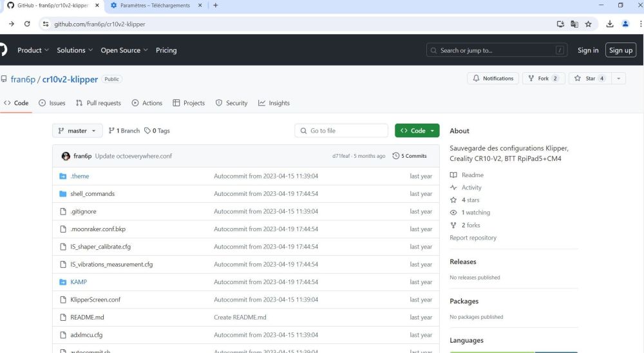Click the Fork button

point(544,79)
